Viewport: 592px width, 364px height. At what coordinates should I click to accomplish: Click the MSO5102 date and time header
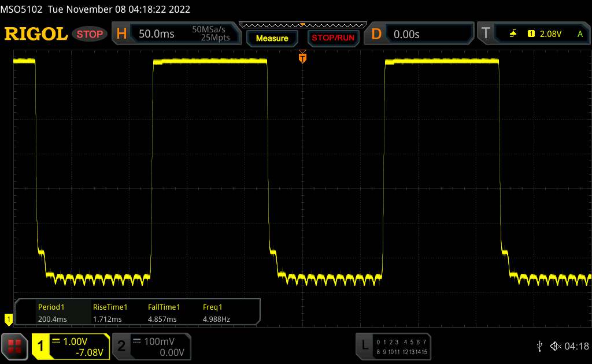point(95,9)
